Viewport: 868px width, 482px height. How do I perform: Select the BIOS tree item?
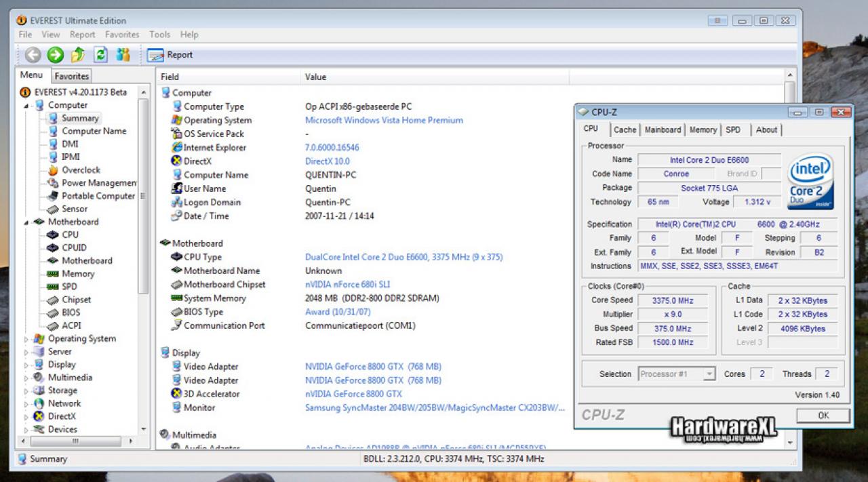click(x=71, y=313)
